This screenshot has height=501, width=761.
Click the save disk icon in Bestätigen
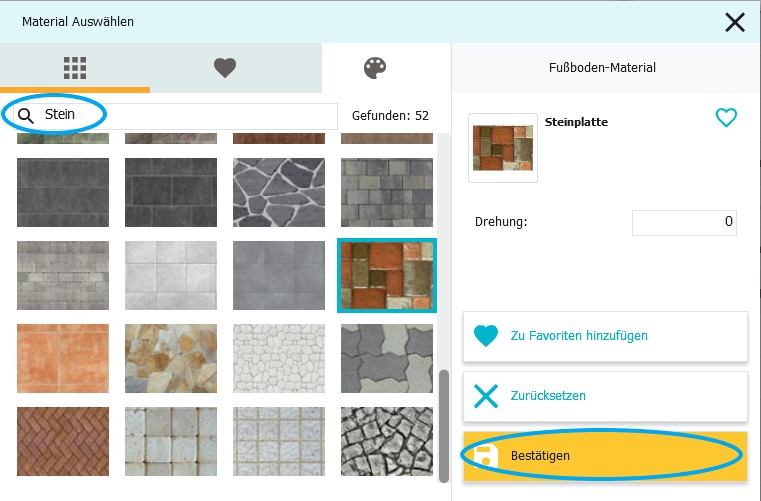click(485, 456)
